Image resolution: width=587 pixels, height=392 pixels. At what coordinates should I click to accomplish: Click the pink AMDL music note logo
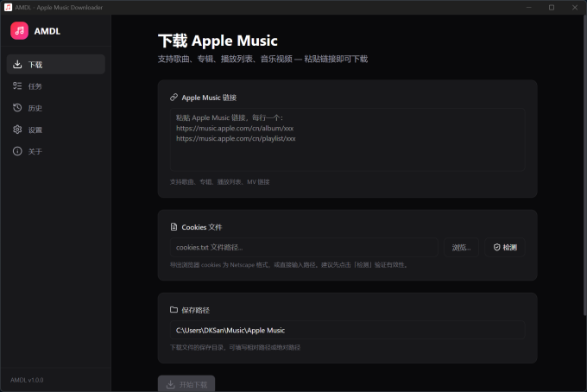(20, 31)
